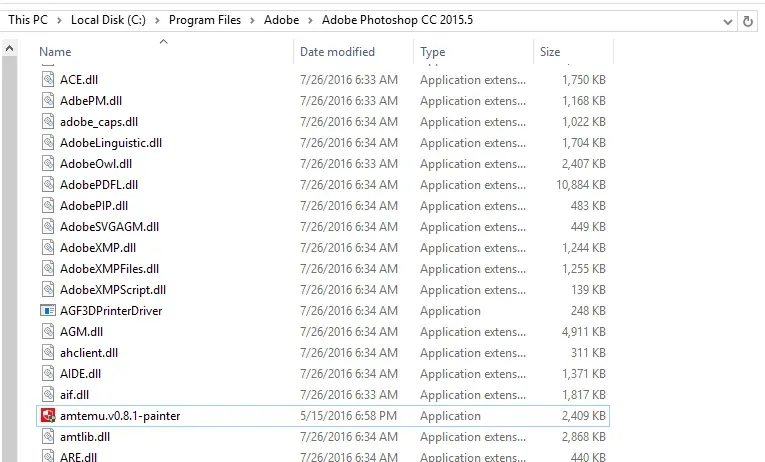This screenshot has width=765, height=462.
Task: Select AdobeLinguistic.dll file name
Action: coord(111,142)
